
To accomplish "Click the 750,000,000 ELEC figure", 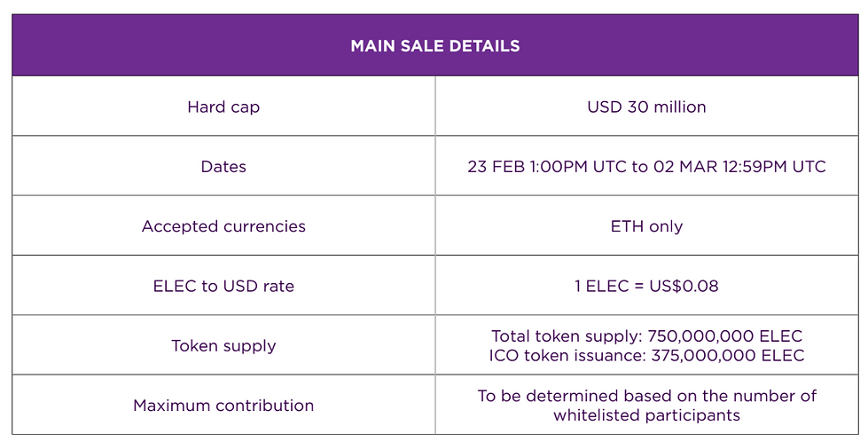I will [x=724, y=336].
